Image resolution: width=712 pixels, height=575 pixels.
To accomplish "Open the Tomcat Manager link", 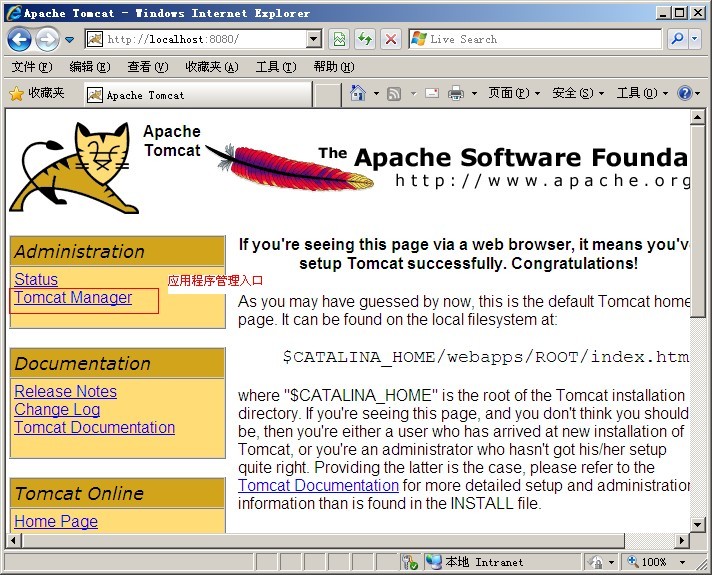I will pos(73,297).
